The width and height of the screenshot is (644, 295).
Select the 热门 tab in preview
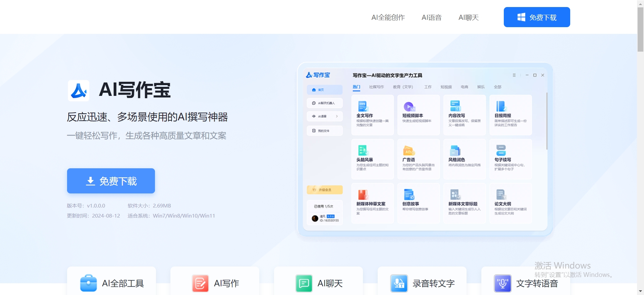click(356, 87)
